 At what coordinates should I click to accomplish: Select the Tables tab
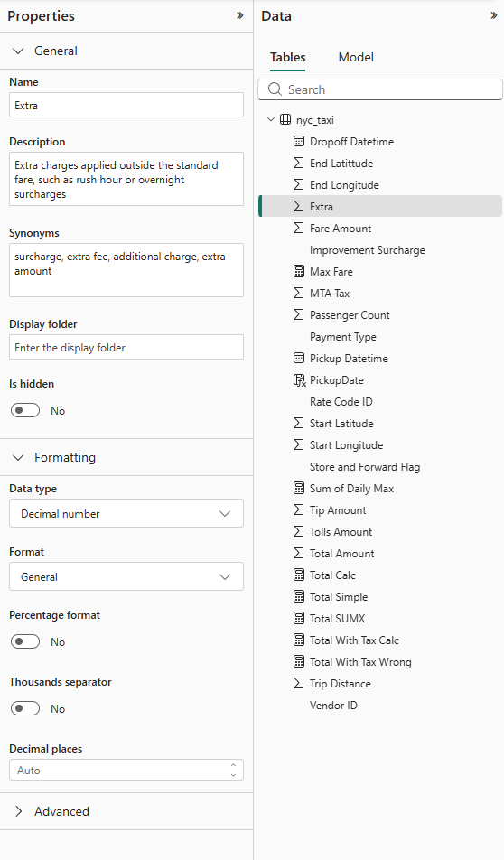288,57
